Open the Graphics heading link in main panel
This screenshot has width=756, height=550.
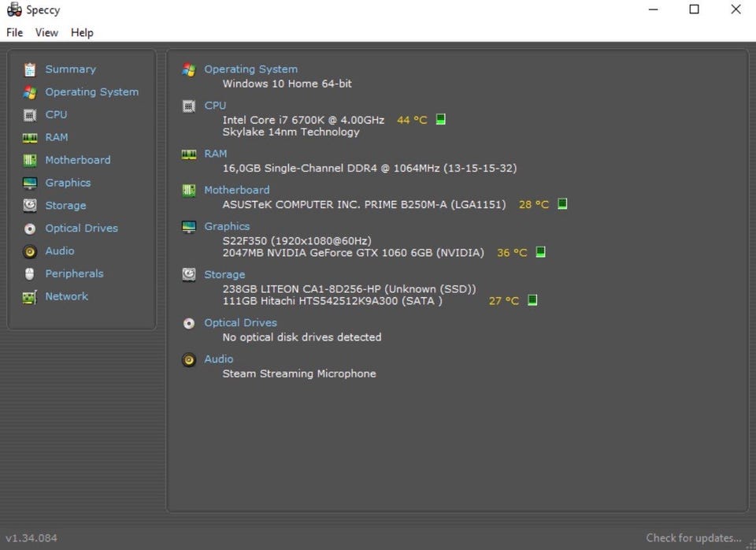point(227,226)
